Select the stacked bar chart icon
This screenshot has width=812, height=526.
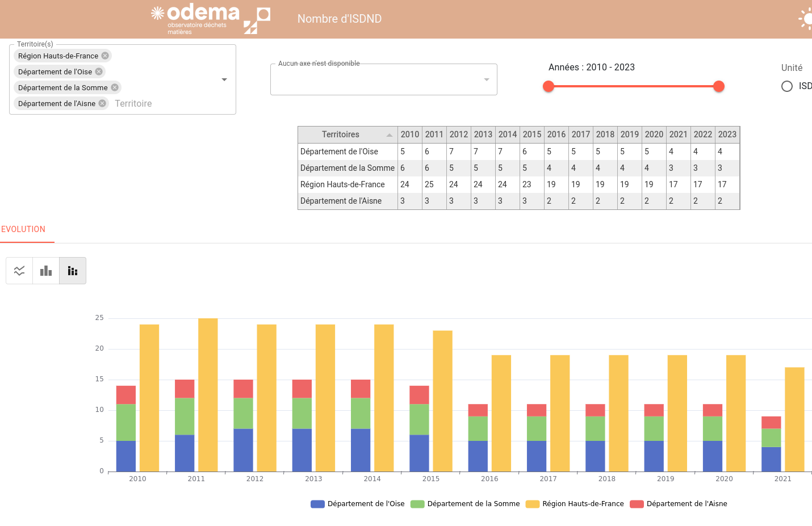72,271
